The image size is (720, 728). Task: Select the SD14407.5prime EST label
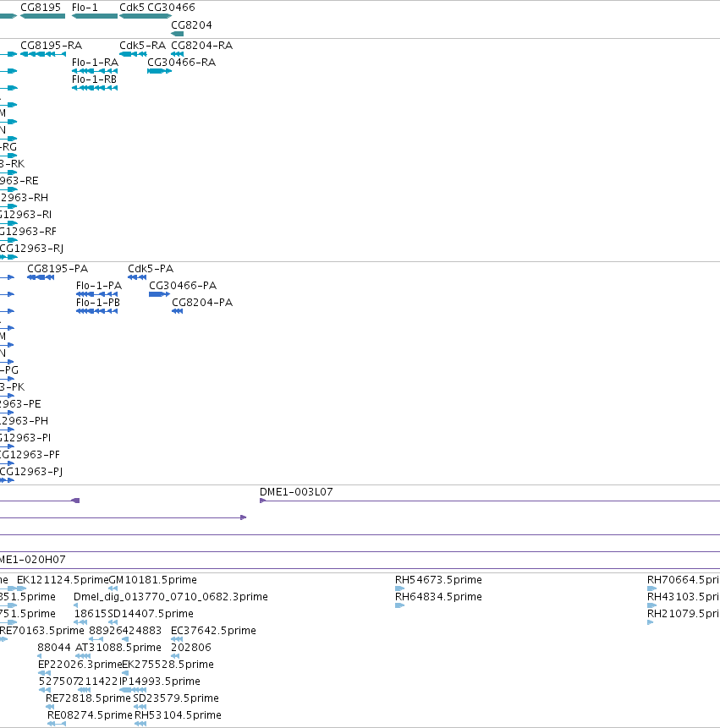[x=151, y=614]
